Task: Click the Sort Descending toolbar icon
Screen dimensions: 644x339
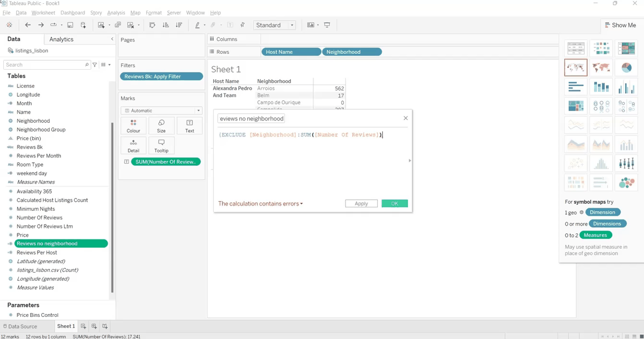Action: coord(179,25)
